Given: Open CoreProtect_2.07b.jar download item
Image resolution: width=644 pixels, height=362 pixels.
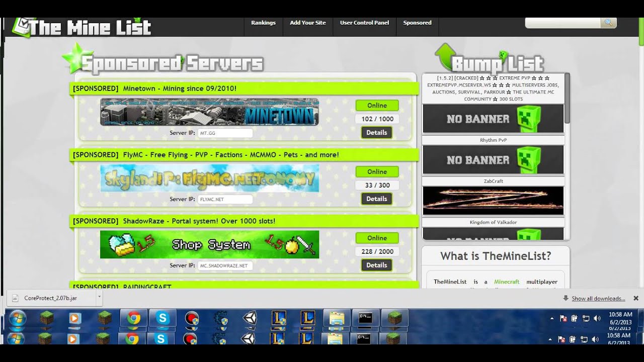Looking at the screenshot, I should [x=52, y=298].
